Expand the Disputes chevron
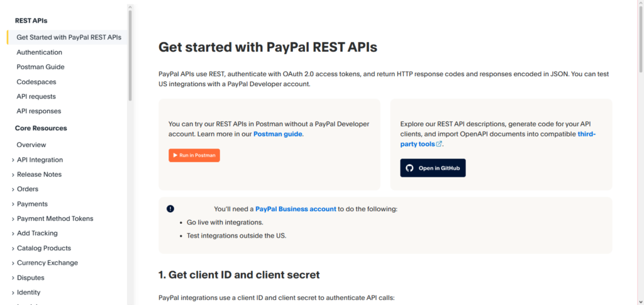Image resolution: width=644 pixels, height=305 pixels. coord(13,279)
